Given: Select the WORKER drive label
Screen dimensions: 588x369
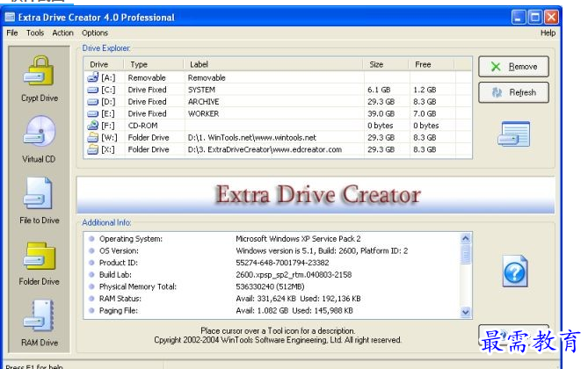Looking at the screenshot, I should [203, 114].
